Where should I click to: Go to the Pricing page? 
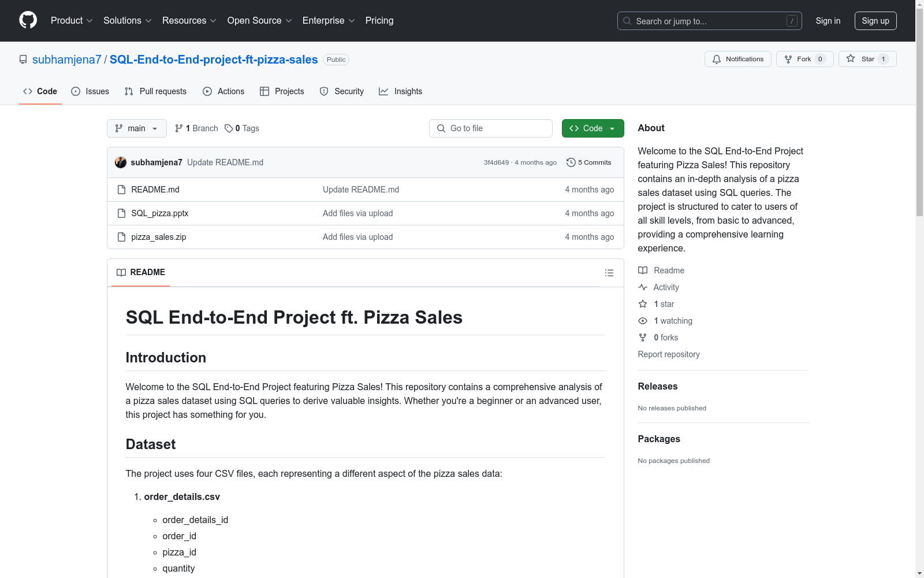(x=379, y=21)
